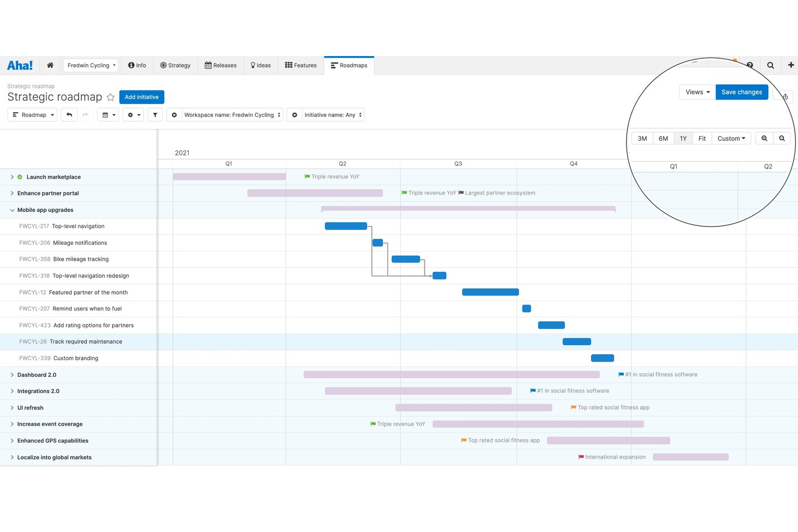The height and width of the screenshot is (532, 798).
Task: Click the Add initiative button
Action: pos(142,97)
